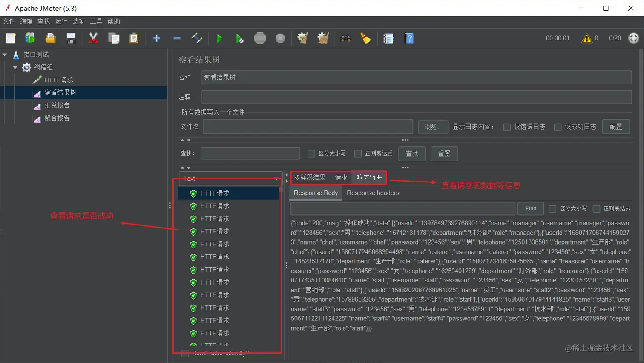Toggle 正则表达式 checkbox beside Find
This screenshot has width=644, height=363.
coord(596,209)
